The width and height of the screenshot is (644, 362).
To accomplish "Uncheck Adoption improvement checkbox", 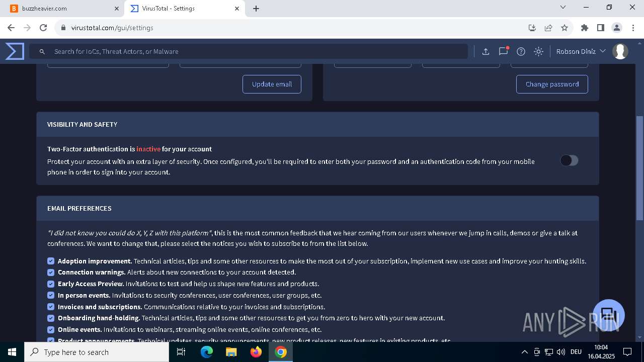I will pos(51,261).
